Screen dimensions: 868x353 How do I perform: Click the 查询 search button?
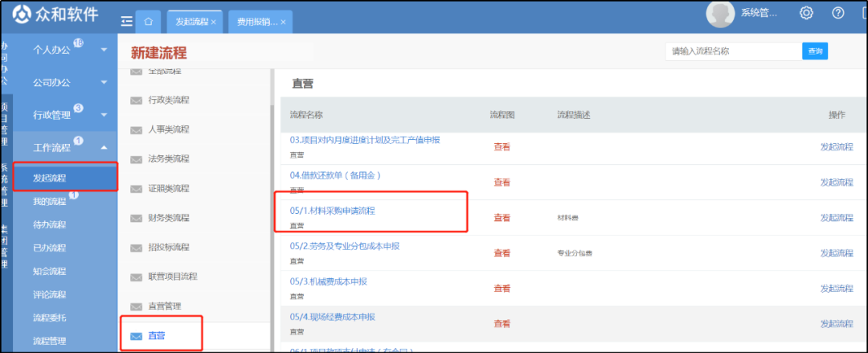[x=815, y=51]
